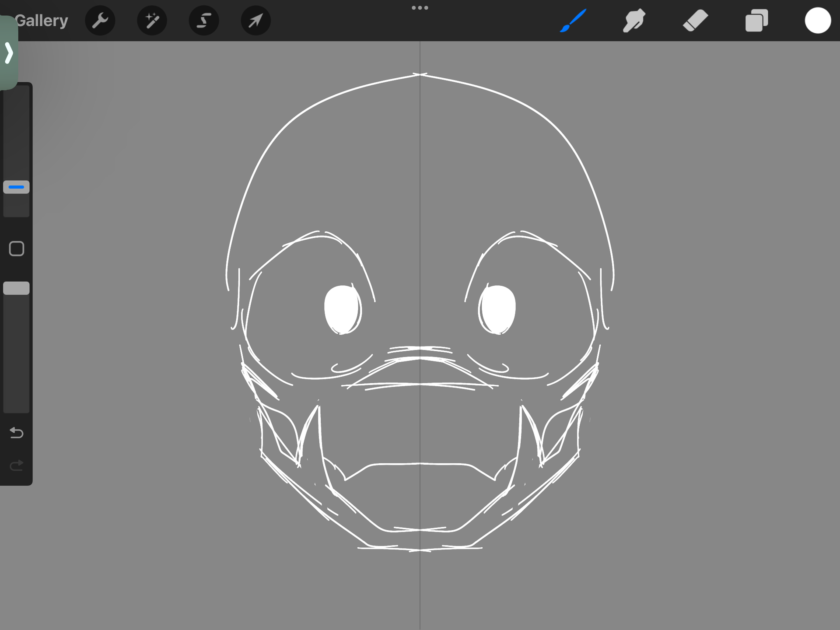Open the Actions wrench menu
The height and width of the screenshot is (630, 840).
coord(100,21)
